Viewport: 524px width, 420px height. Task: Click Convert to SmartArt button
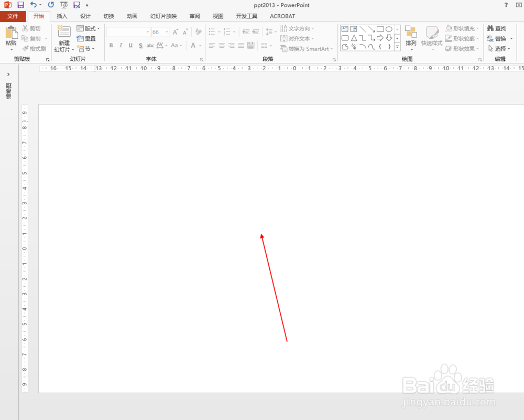[307, 49]
